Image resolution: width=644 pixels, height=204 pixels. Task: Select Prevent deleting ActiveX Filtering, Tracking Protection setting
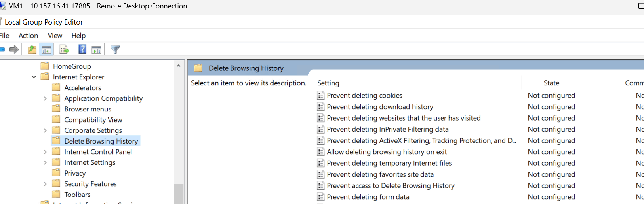pos(421,140)
